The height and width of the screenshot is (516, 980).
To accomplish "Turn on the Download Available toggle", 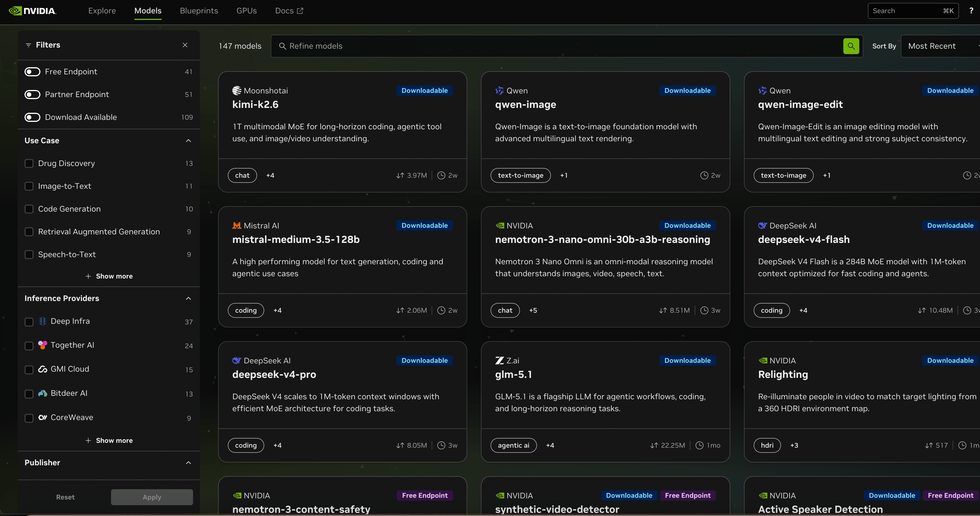I will 32,117.
